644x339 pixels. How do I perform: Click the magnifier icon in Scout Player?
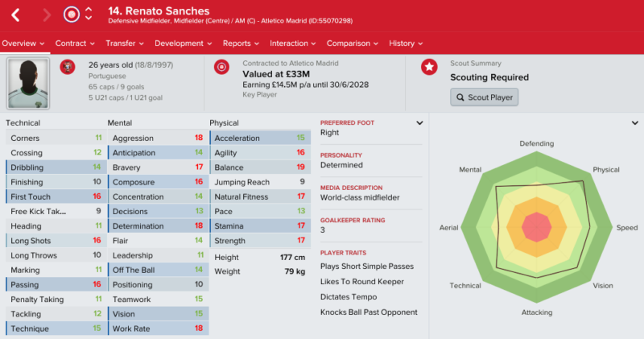460,97
